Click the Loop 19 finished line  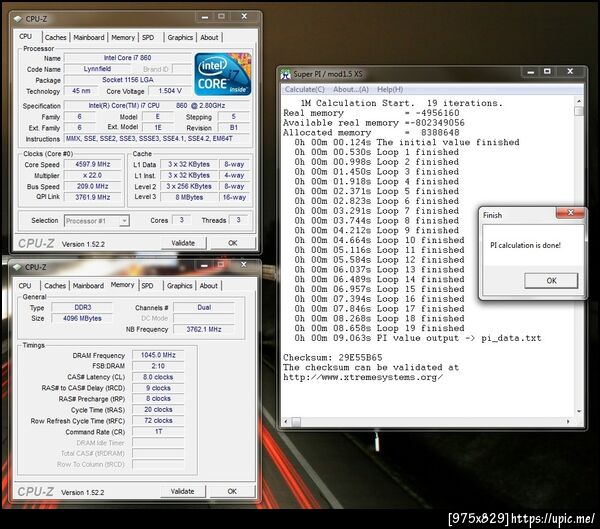pos(379,328)
